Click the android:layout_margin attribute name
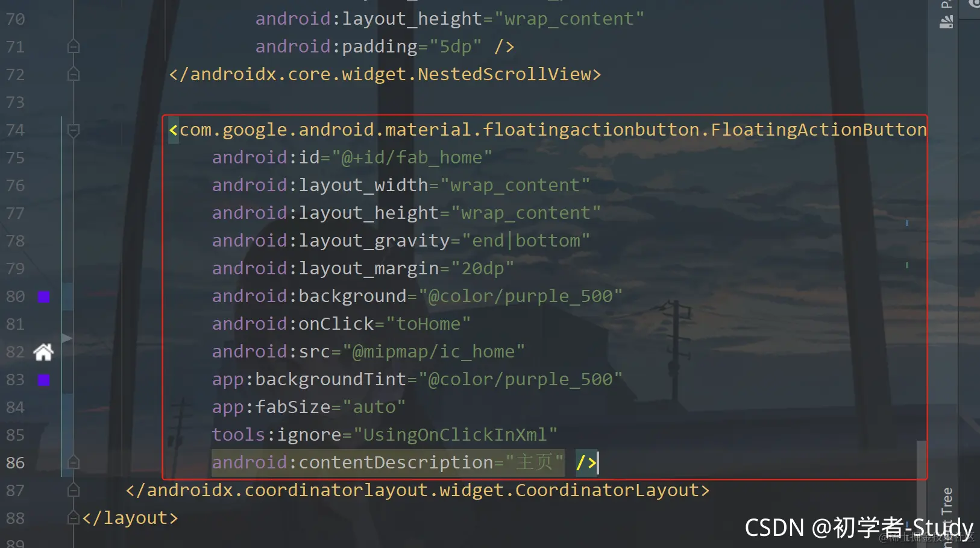 [325, 269]
